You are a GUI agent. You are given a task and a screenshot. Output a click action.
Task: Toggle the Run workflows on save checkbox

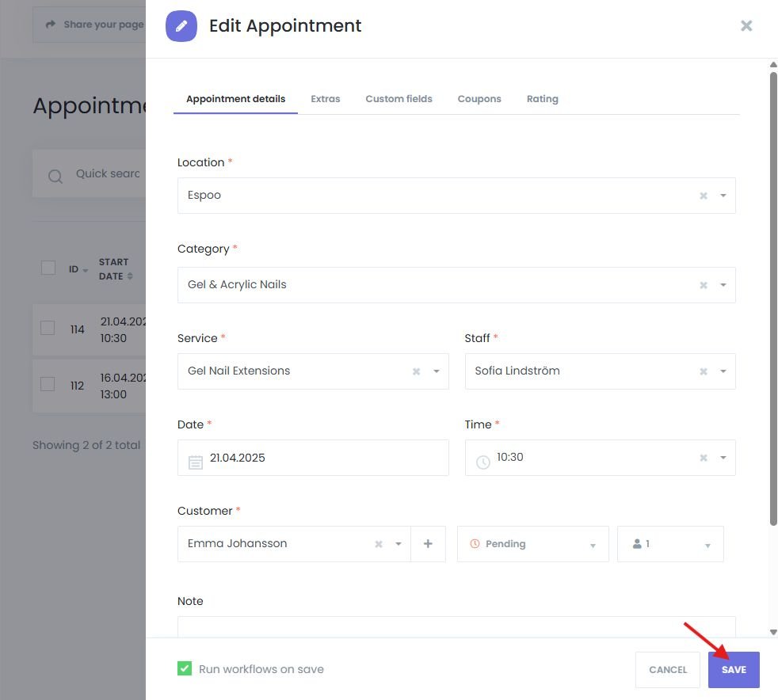[184, 668]
